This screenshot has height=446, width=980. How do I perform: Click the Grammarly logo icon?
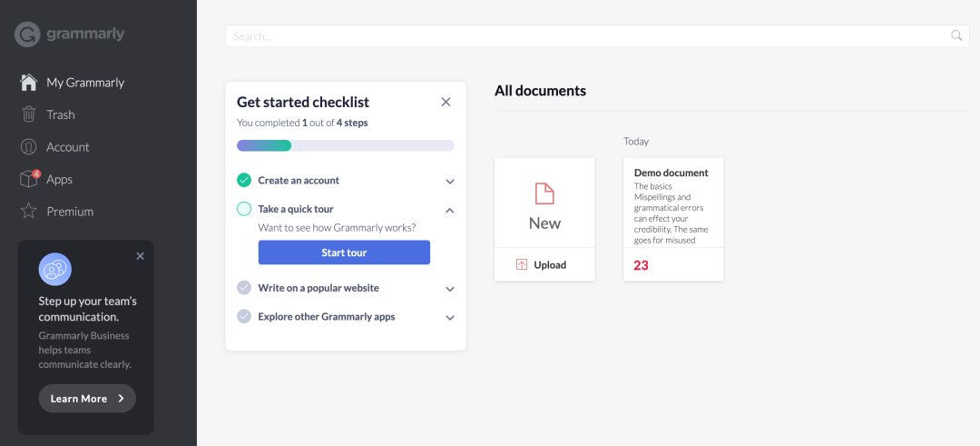(x=27, y=35)
